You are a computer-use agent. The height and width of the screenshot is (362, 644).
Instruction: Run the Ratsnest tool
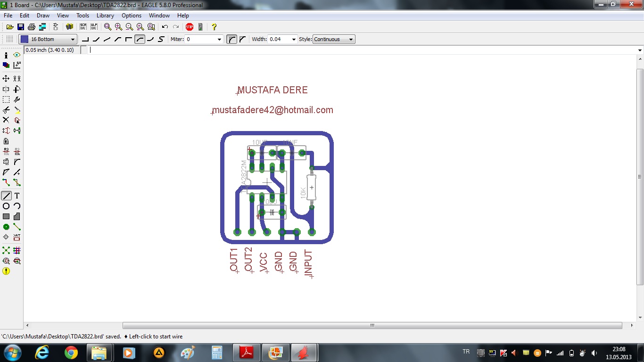click(x=6, y=250)
